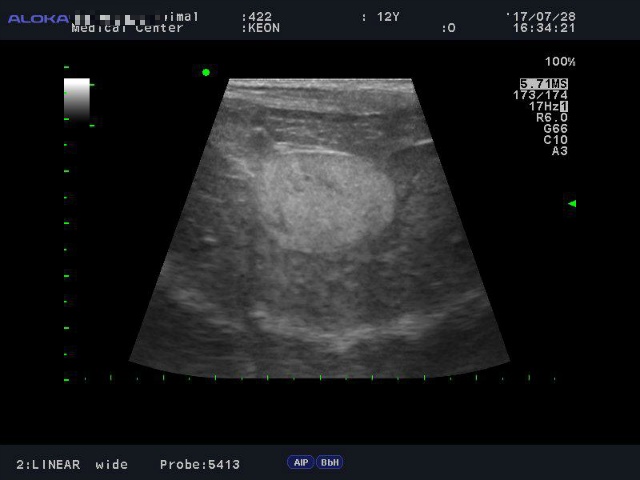The image size is (640, 480).
Task: Click the 173/174 frame counter
Action: pos(540,95)
